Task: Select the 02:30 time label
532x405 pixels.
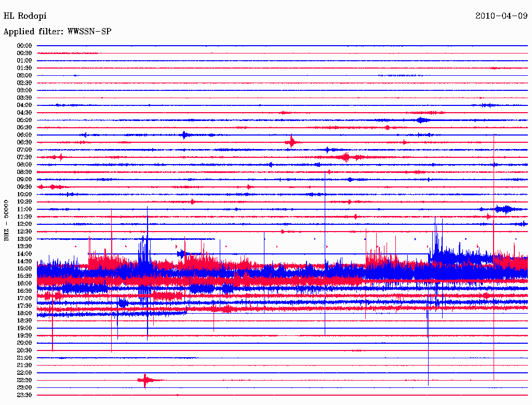Action: (24, 83)
